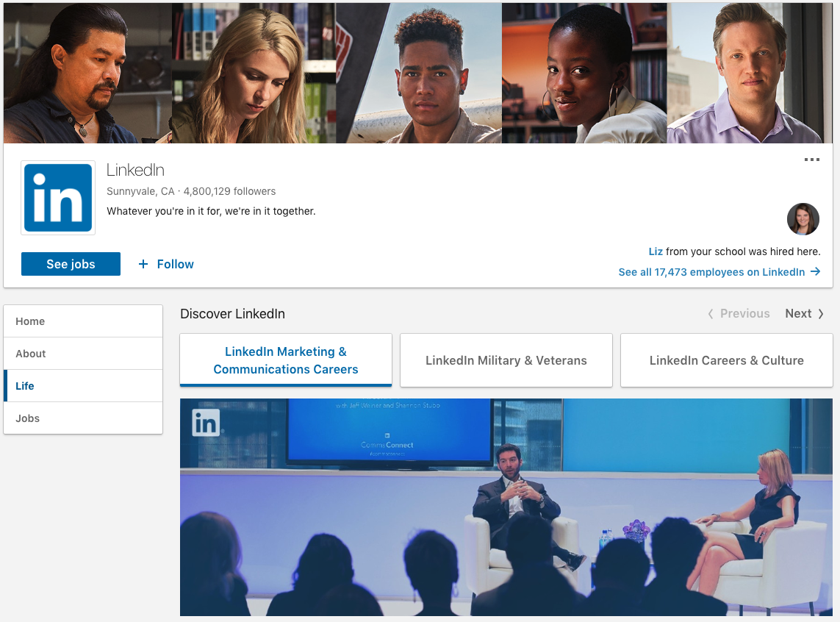Follow the LinkedIn company page

point(166,264)
